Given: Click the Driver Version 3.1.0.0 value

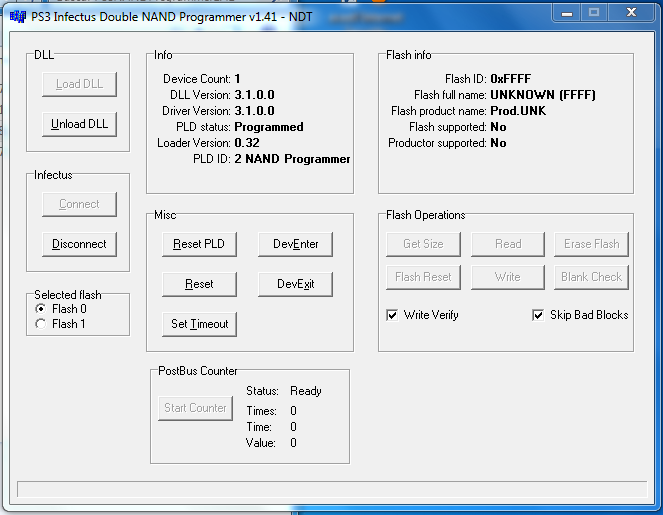Looking at the screenshot, I should [255, 111].
